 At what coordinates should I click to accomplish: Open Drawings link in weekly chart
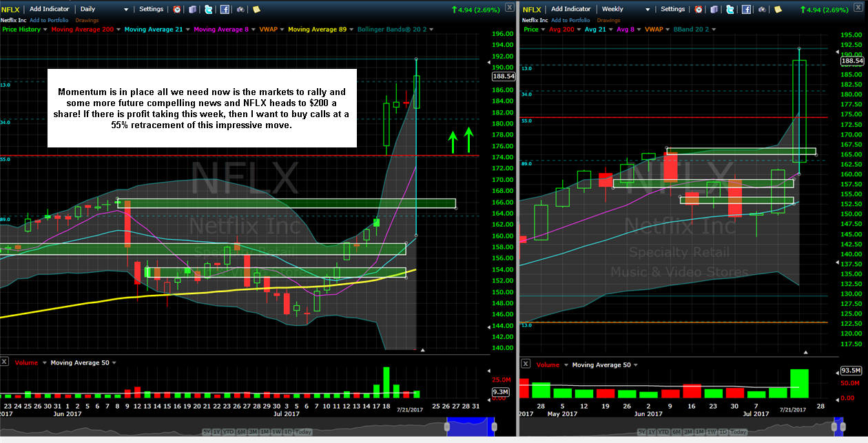click(x=608, y=21)
